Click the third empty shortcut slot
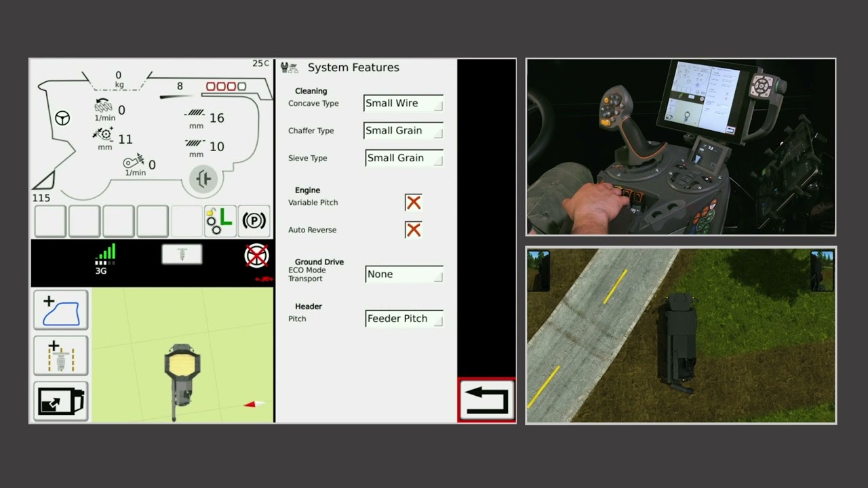This screenshot has width=868, height=488. (118, 221)
